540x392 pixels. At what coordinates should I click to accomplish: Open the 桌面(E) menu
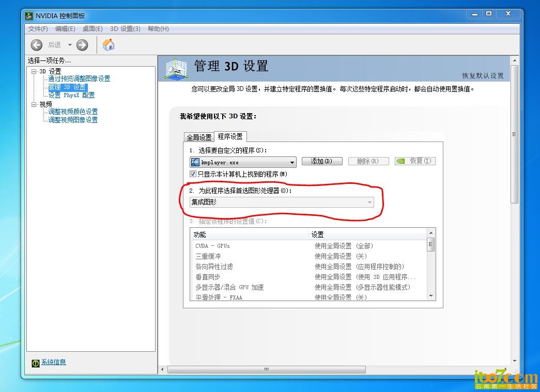click(92, 29)
